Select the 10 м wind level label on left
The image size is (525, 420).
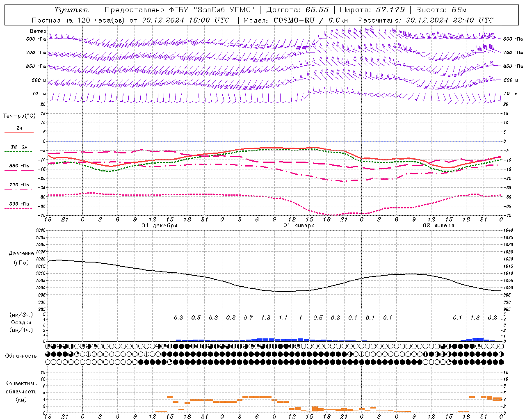pos(39,94)
